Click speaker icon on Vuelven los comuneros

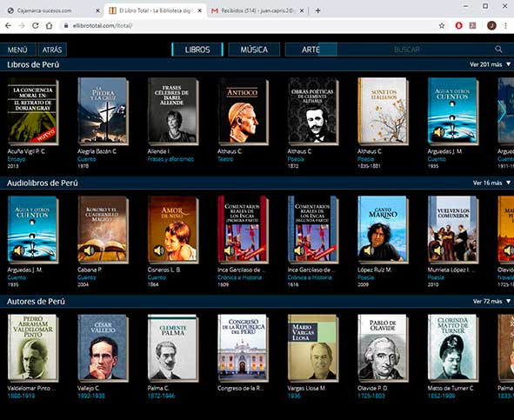(x=439, y=250)
